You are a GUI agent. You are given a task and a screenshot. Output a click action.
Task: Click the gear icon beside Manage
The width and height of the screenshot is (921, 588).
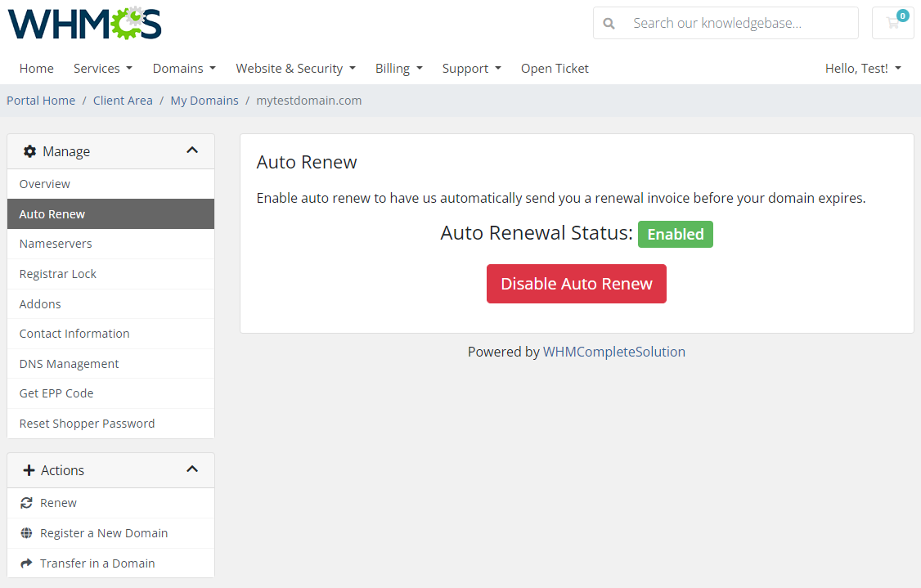pos(29,150)
